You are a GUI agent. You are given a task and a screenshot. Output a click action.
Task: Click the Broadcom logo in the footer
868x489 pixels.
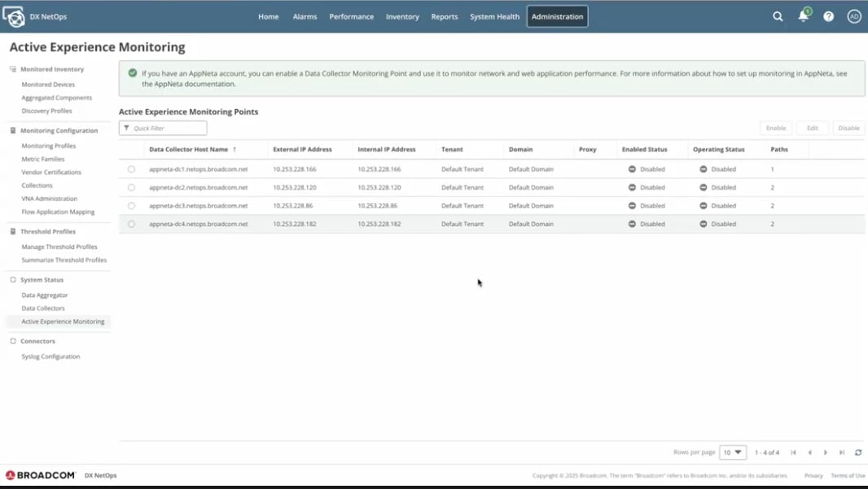(x=41, y=475)
